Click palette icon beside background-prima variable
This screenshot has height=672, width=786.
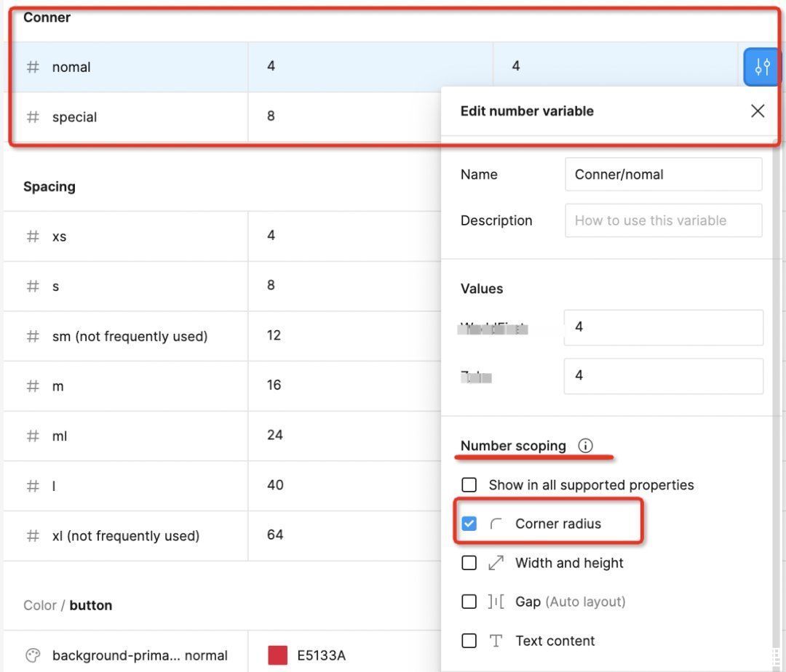33,655
